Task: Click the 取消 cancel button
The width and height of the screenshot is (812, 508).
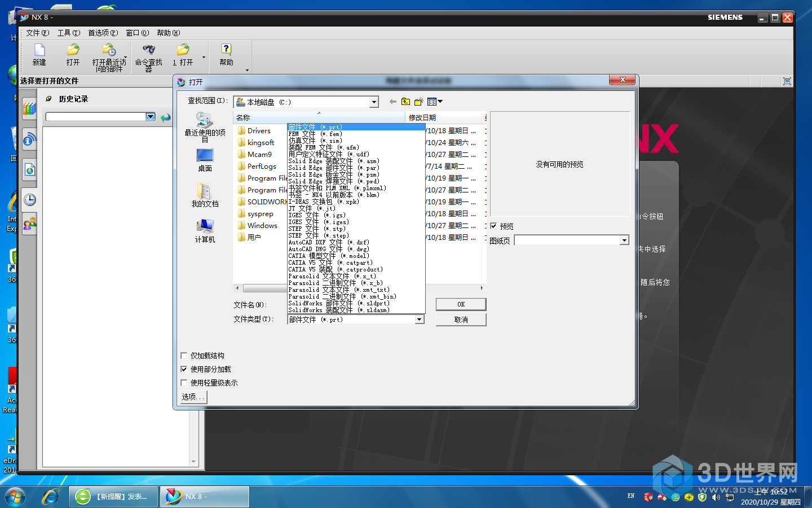Action: (x=461, y=319)
